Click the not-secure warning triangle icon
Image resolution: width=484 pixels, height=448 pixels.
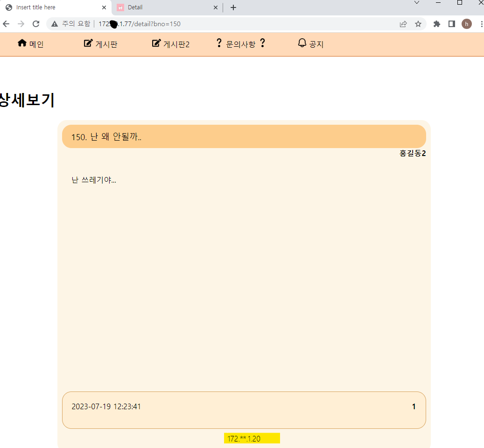tap(55, 24)
